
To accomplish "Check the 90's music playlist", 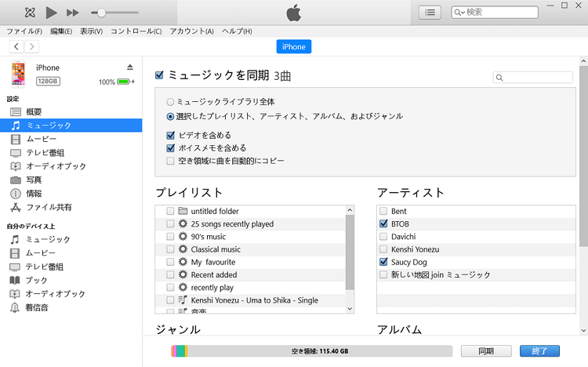I will click(170, 237).
